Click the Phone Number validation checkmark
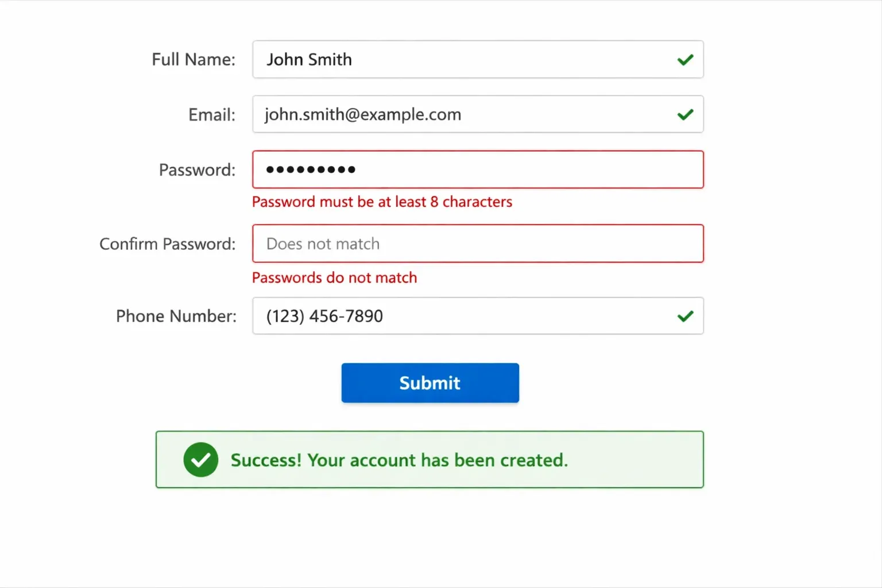 click(x=685, y=316)
